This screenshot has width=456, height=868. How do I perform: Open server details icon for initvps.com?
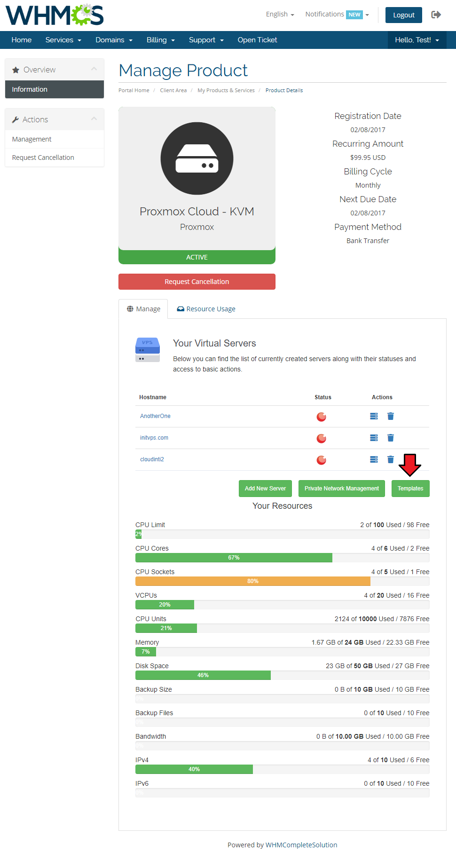(374, 438)
